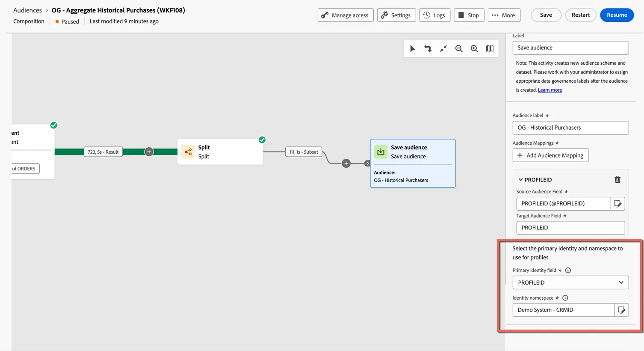The image size is (644, 351).
Task: Restart the composition
Action: 581,15
